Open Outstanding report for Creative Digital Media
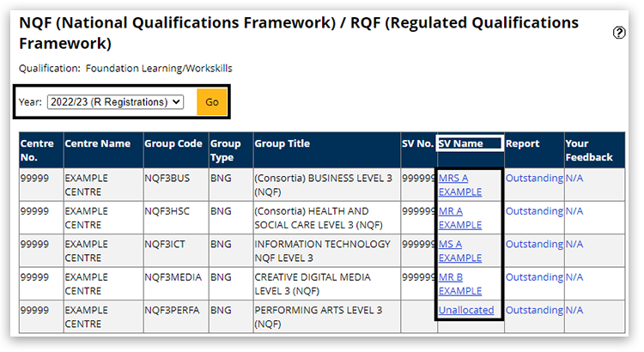The height and width of the screenshot is (352, 644). pyautogui.click(x=533, y=277)
